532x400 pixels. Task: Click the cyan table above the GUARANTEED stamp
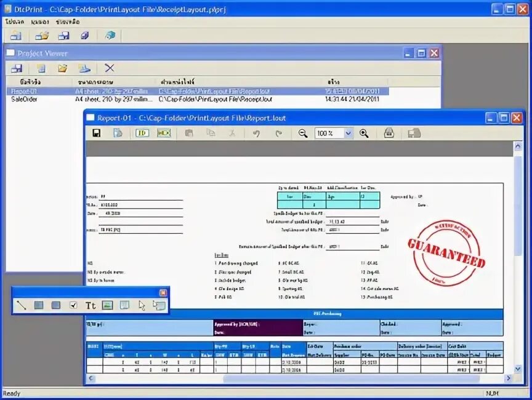pos(328,201)
